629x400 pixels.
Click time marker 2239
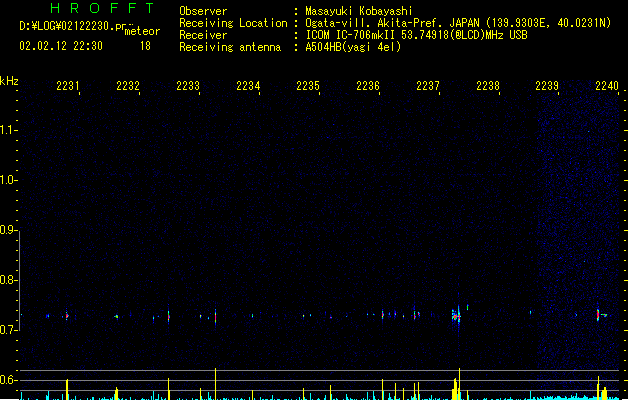(x=547, y=85)
